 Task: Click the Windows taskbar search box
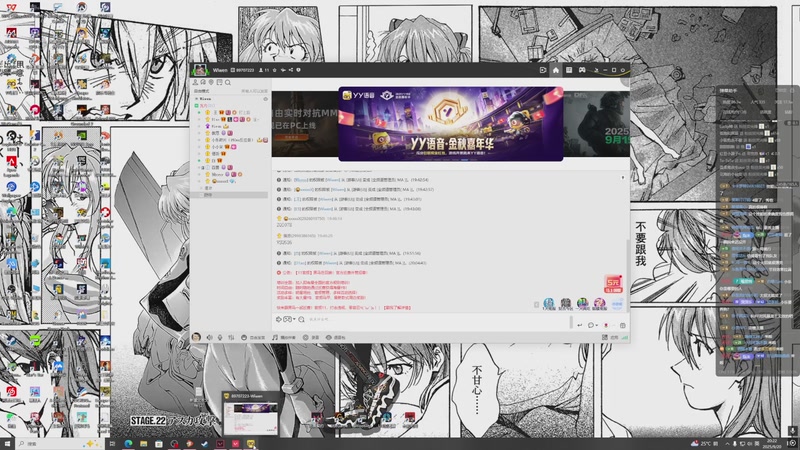(60, 444)
